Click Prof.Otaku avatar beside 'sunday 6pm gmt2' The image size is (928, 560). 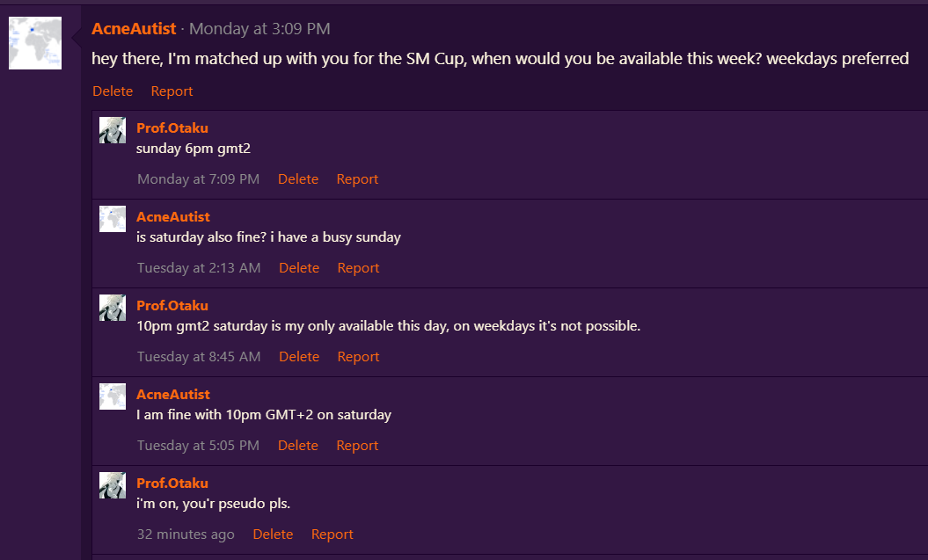pyautogui.click(x=113, y=130)
